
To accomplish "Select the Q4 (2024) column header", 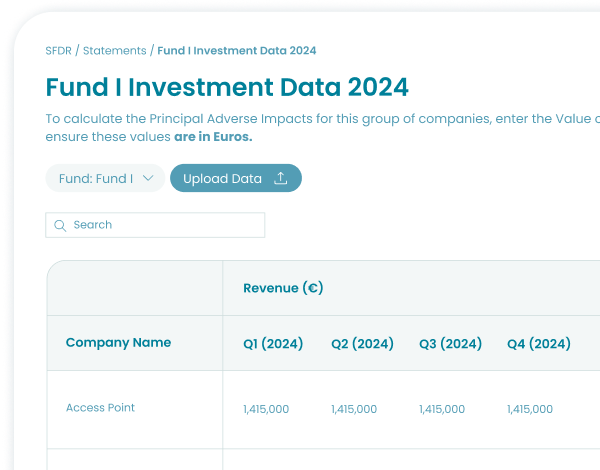I will click(539, 343).
